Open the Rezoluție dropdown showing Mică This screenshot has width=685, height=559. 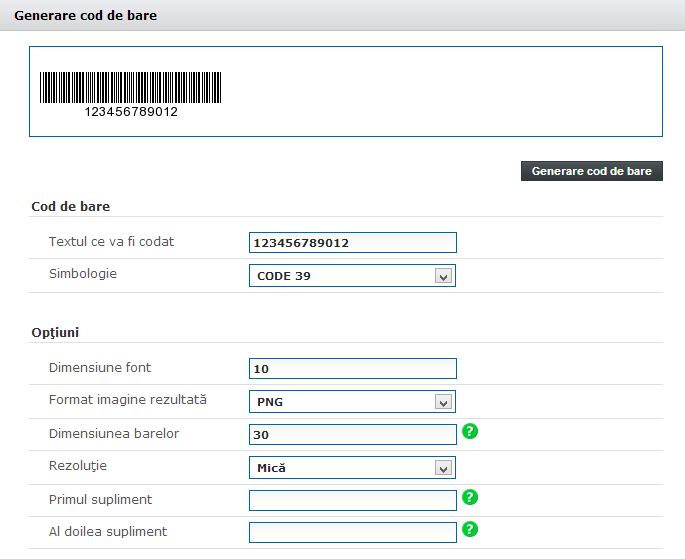pyautogui.click(x=352, y=468)
